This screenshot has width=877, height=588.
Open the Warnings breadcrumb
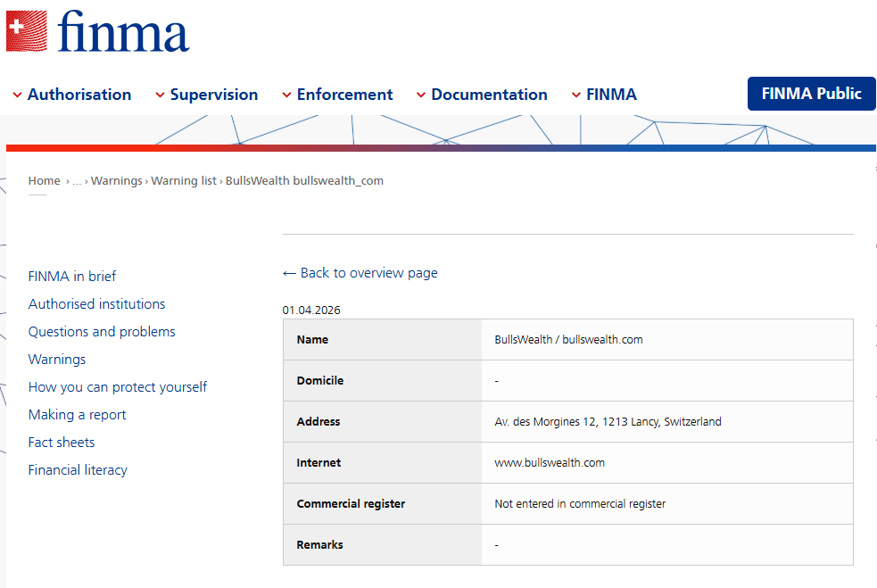click(x=117, y=181)
